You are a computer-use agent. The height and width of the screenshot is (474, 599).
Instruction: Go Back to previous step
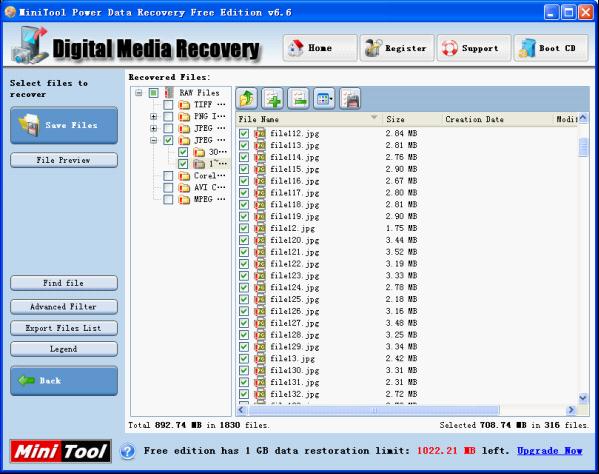pos(64,381)
